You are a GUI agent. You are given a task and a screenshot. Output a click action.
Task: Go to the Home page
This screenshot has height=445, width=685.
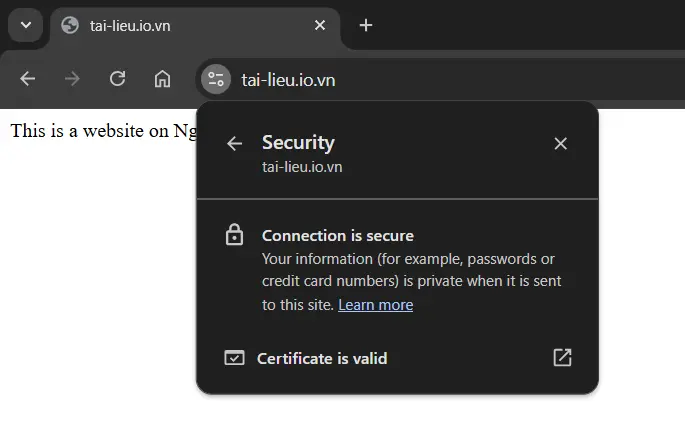[162, 79]
